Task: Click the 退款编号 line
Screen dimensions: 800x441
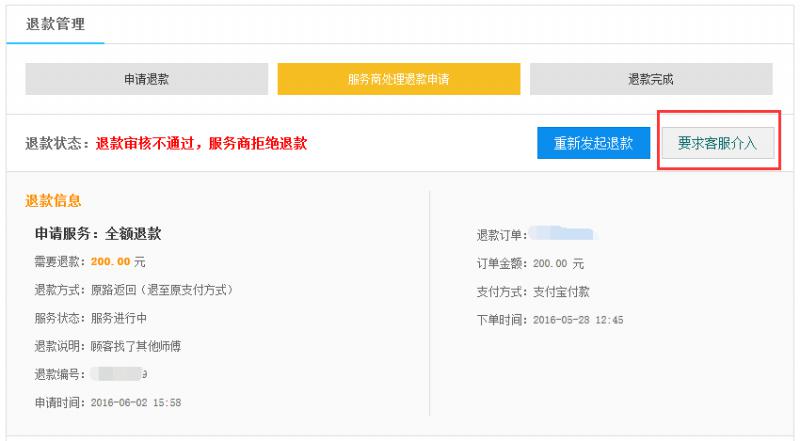Action: click(91, 374)
